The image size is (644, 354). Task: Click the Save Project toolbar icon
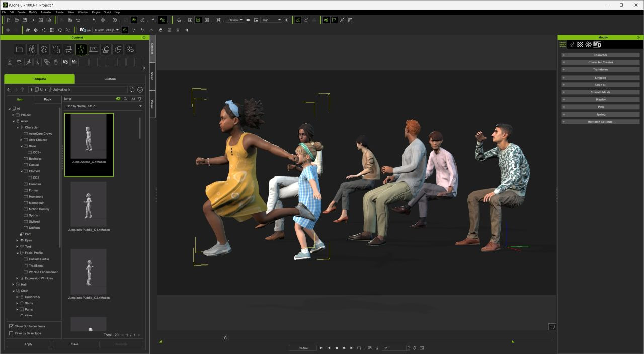pos(25,20)
